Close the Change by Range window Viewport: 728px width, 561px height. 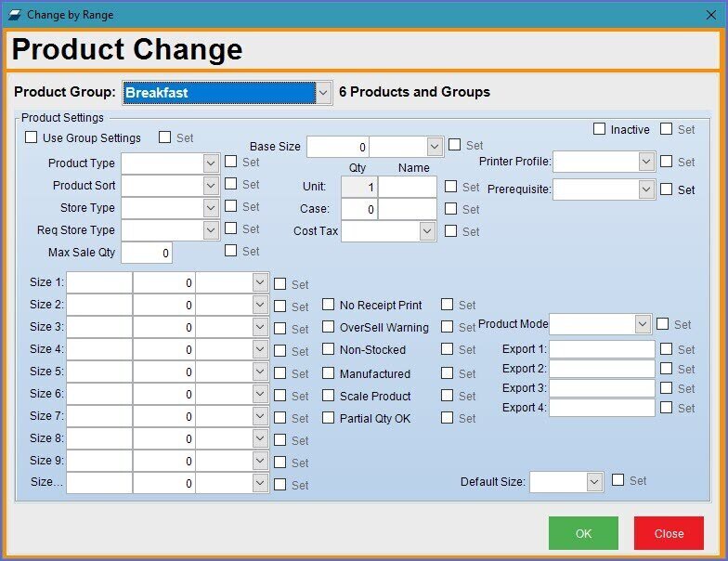(710, 14)
